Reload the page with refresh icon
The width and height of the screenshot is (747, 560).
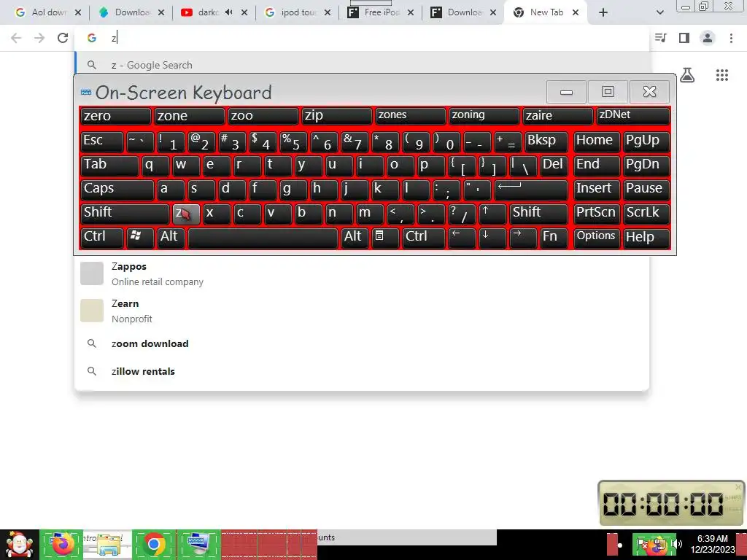tap(63, 38)
